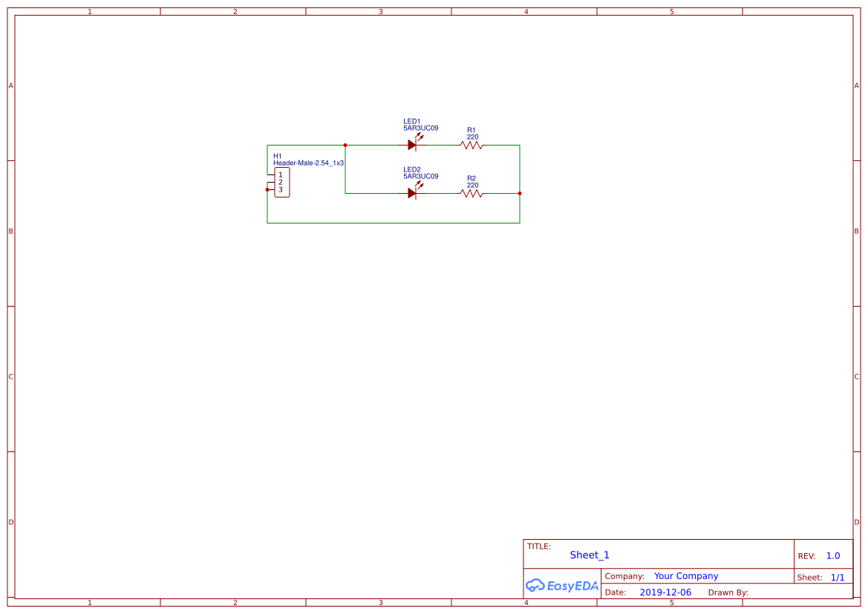This screenshot has width=868, height=614.
Task: Click the LED1 reference designator label
Action: (411, 121)
